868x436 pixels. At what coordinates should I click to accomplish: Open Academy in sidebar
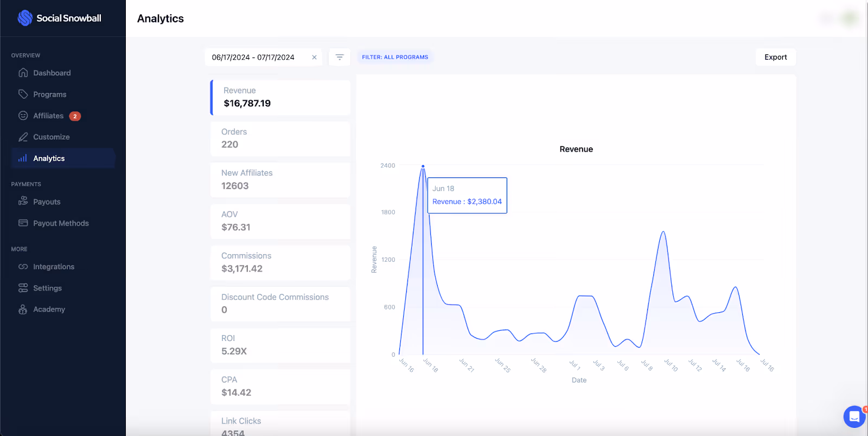pyautogui.click(x=49, y=309)
